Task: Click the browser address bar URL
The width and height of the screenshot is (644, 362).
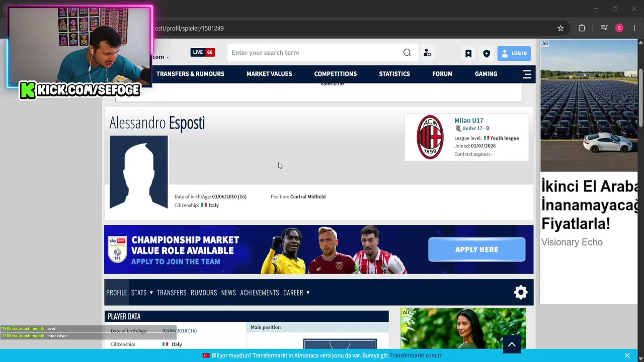Action: pos(189,28)
